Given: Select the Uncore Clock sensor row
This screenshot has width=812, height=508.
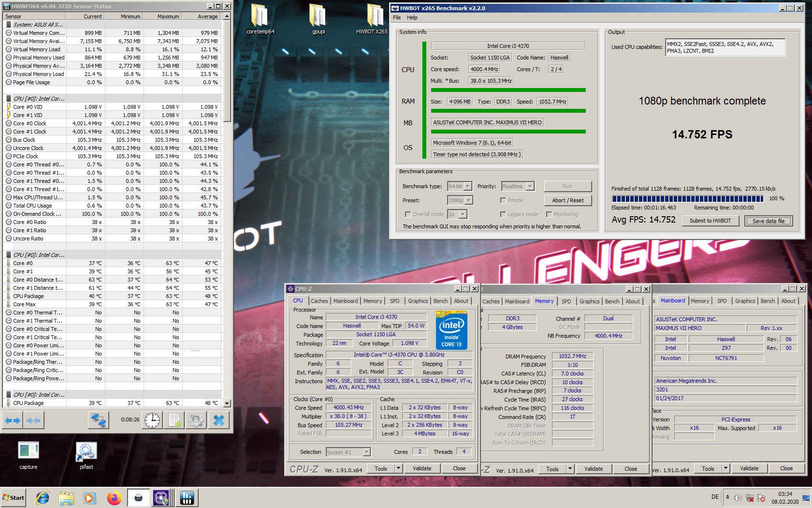Looking at the screenshot, I should click(112, 148).
